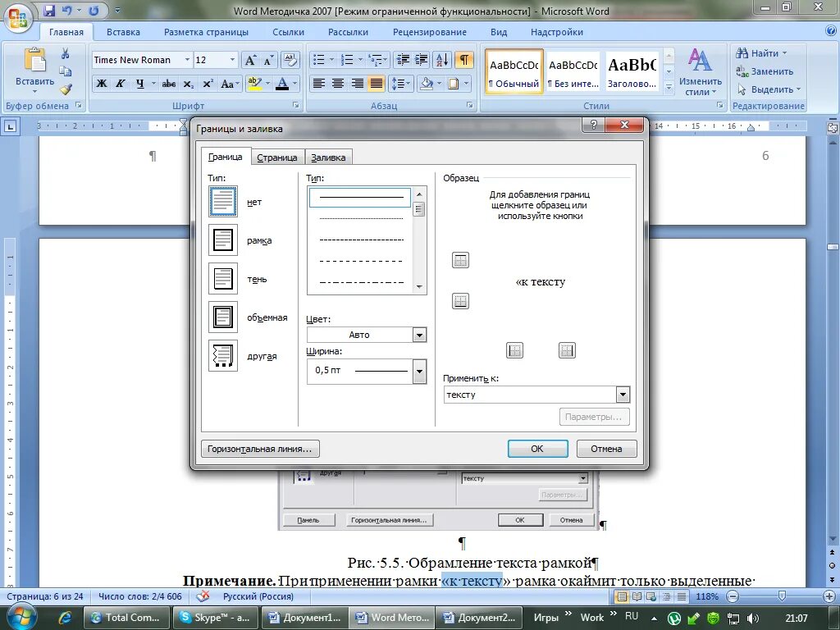This screenshot has height=630, width=840.
Task: Select Заголовок style thumbnail
Action: click(x=632, y=72)
